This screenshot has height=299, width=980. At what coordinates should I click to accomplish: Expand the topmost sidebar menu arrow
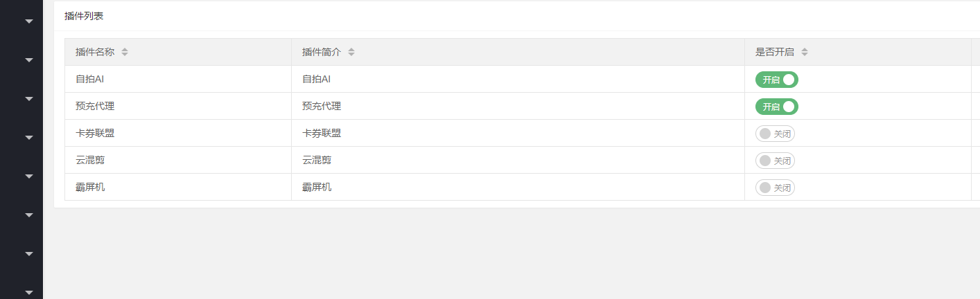pos(29,21)
